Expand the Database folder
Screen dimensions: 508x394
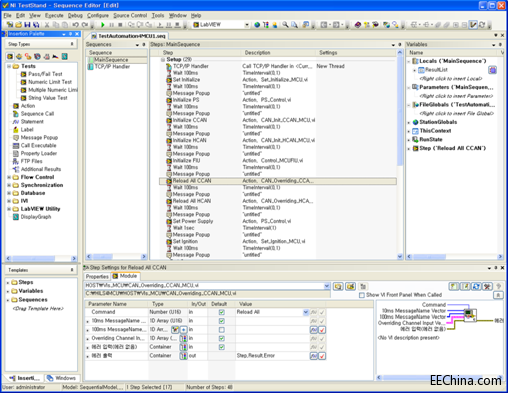9,193
